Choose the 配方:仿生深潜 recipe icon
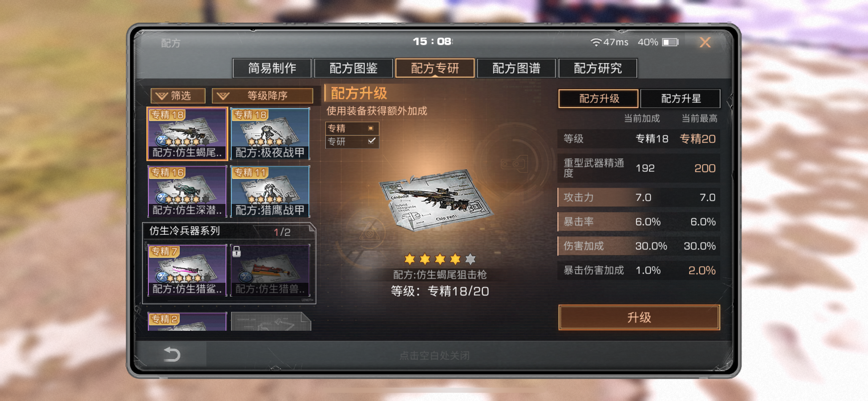The width and height of the screenshot is (868, 401). click(187, 191)
